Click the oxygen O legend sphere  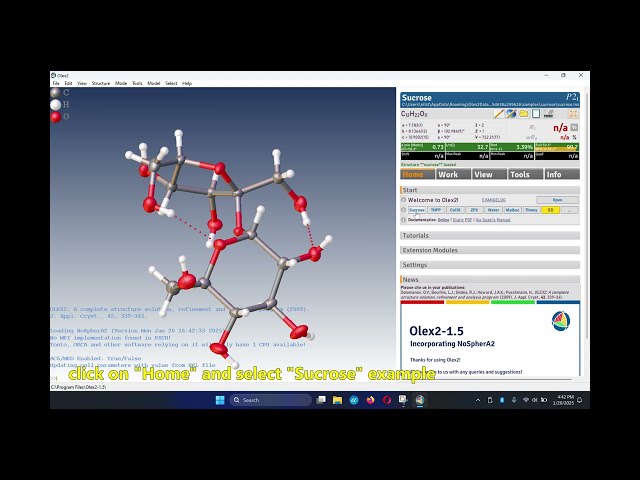(x=56, y=117)
